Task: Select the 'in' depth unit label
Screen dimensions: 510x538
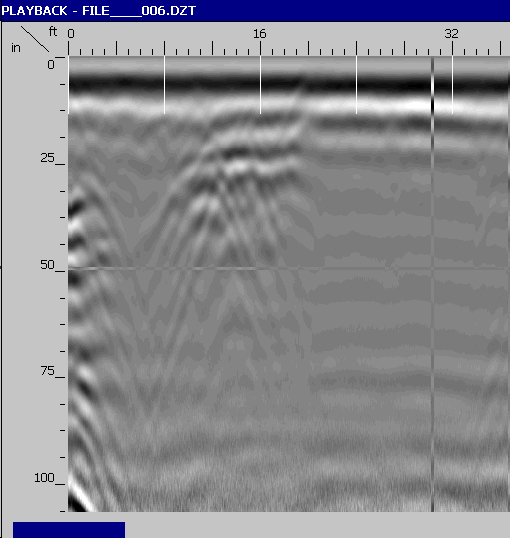Action: (x=16, y=48)
